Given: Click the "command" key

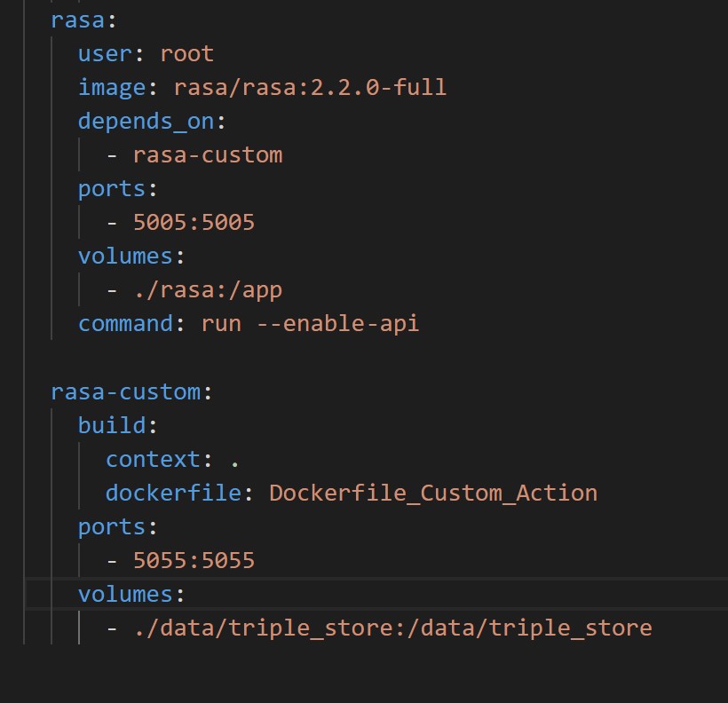Looking at the screenshot, I should pos(125,323).
